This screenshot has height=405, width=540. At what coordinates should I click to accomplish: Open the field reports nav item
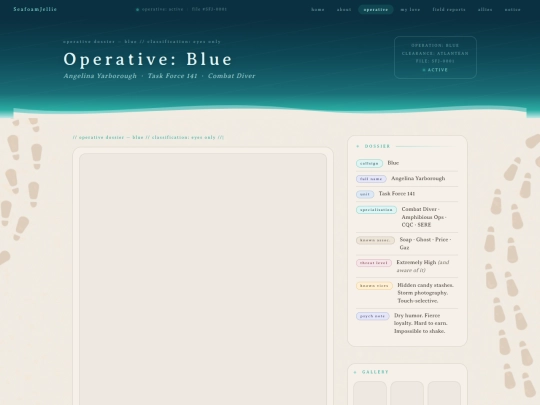coord(449,10)
